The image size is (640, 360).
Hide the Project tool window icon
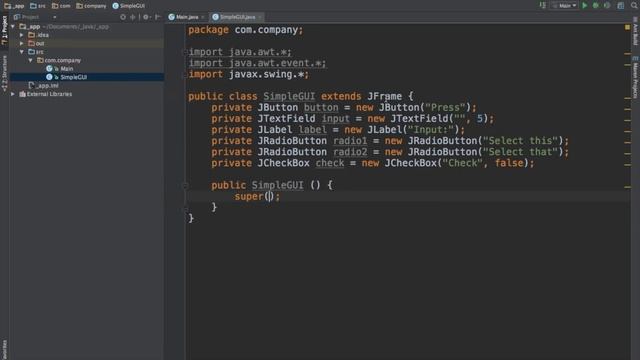point(158,17)
